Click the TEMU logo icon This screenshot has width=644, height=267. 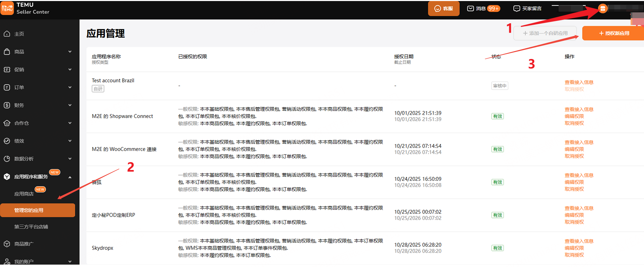pos(7,8)
